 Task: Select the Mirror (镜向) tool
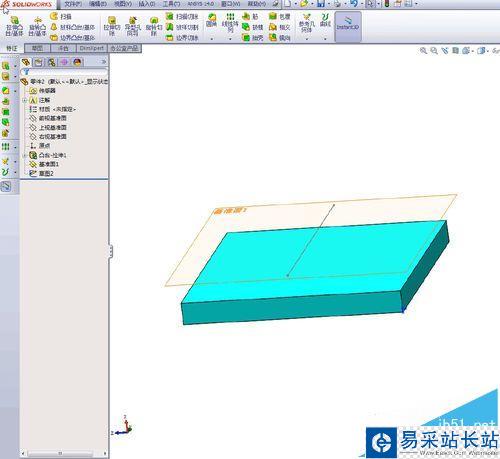pyautogui.click(x=279, y=38)
